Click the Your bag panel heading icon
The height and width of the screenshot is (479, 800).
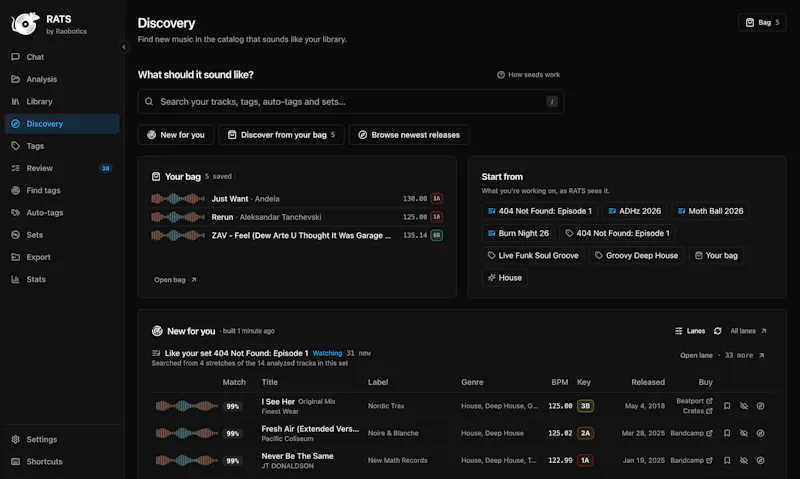(156, 177)
